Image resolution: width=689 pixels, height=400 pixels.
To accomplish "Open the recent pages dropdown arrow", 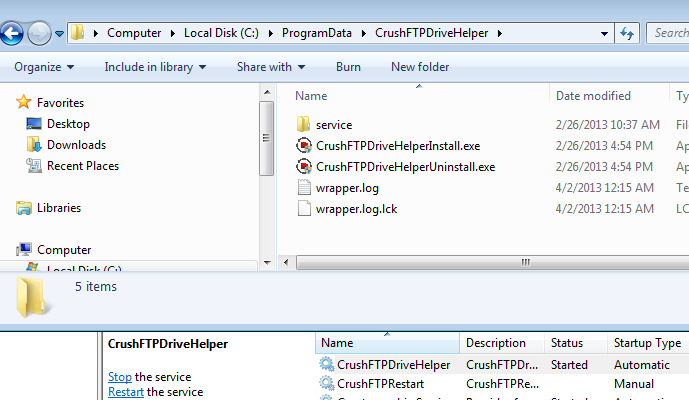I will pos(59,33).
